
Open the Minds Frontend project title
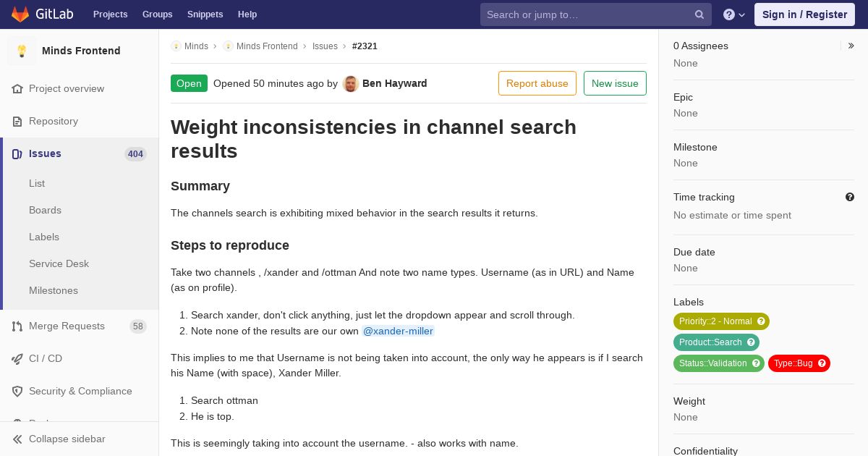pyautogui.click(x=81, y=51)
